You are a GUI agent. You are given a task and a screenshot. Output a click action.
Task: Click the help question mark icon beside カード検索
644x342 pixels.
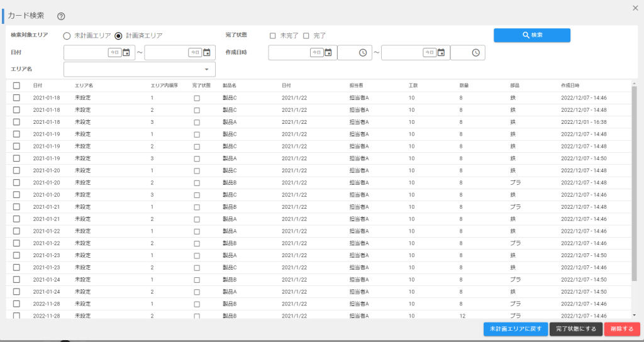click(x=61, y=16)
